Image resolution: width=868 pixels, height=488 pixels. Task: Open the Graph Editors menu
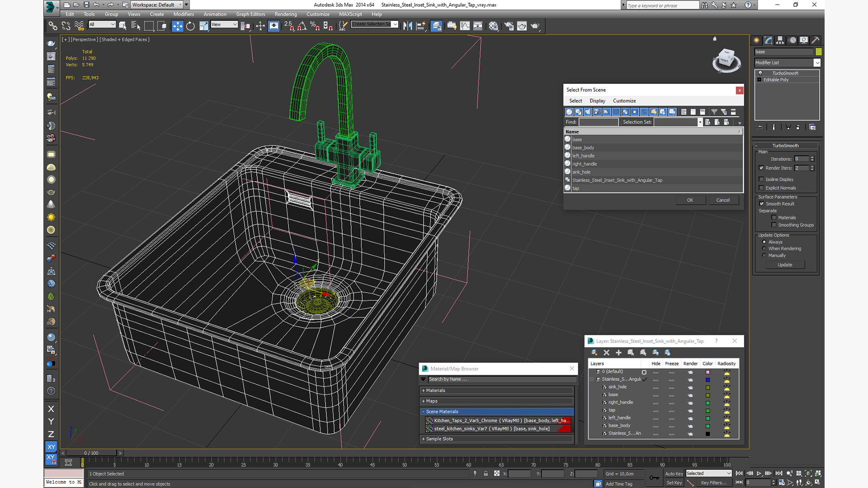click(x=250, y=14)
